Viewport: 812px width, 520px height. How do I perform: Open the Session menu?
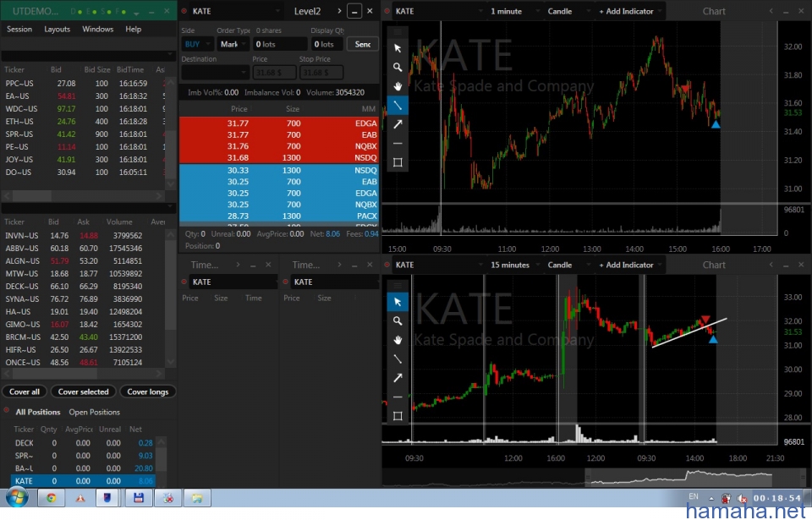(x=19, y=29)
